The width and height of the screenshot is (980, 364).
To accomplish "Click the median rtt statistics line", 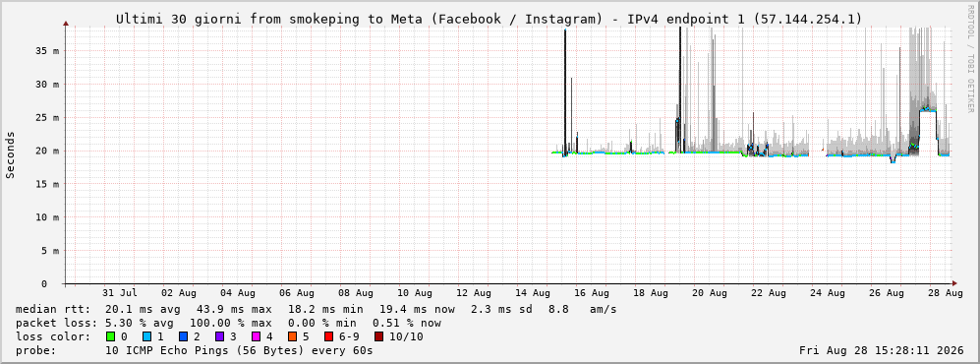I will pos(316,310).
